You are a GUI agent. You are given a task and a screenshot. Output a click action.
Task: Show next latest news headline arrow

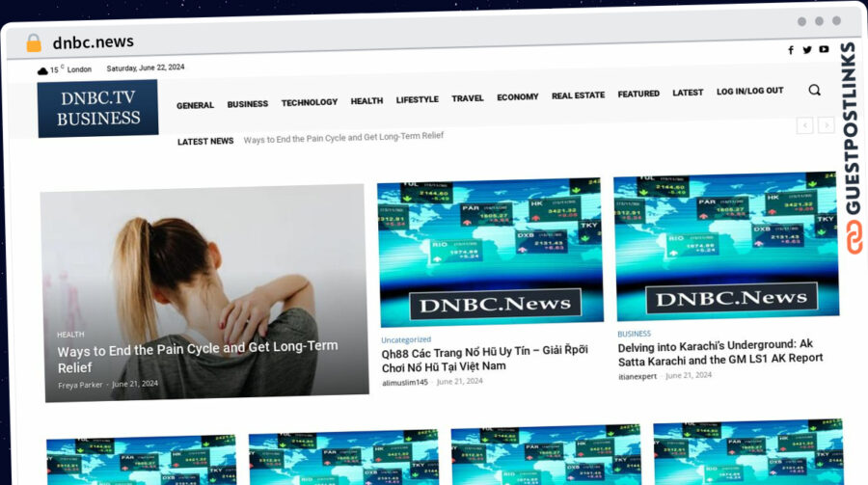pos(826,125)
